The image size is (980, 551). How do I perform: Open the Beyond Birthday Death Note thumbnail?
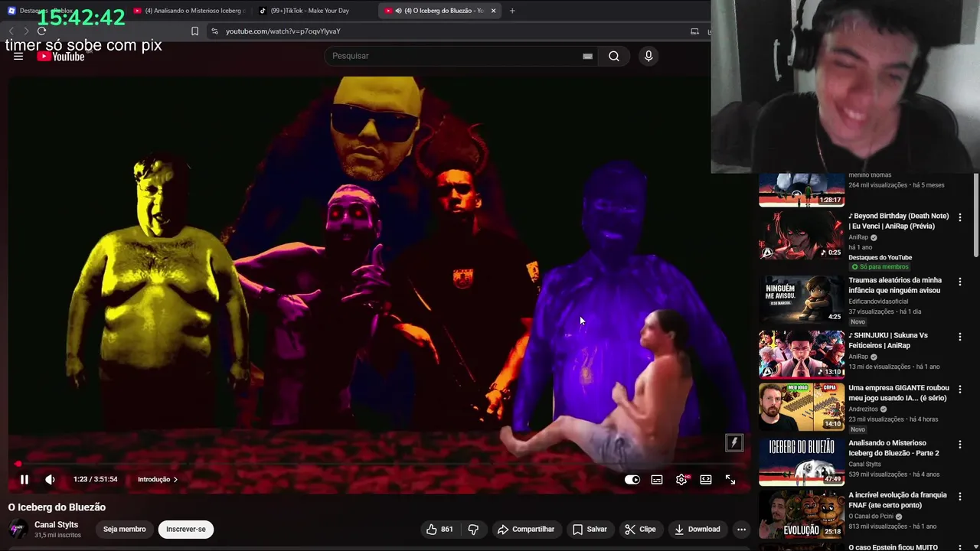(802, 236)
